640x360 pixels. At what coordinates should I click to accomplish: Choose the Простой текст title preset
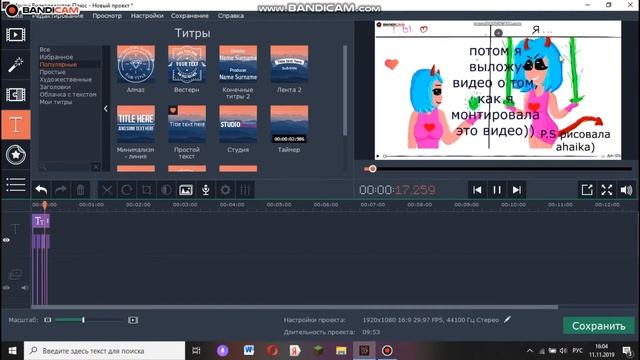[x=187, y=124]
